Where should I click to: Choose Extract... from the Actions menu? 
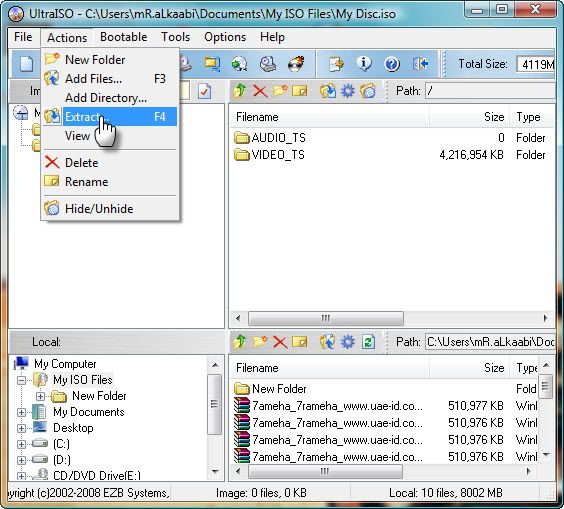[110, 117]
